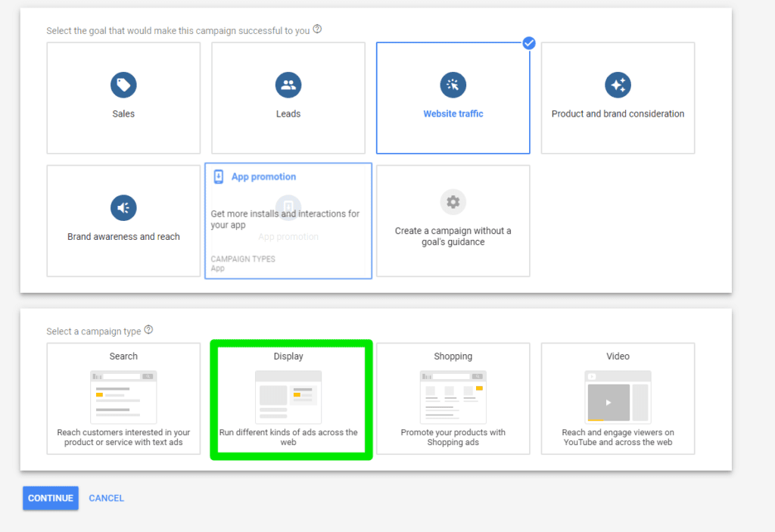Click the gear icon for campaign without goal's guidance
The width and height of the screenshot is (775, 532).
tap(453, 202)
